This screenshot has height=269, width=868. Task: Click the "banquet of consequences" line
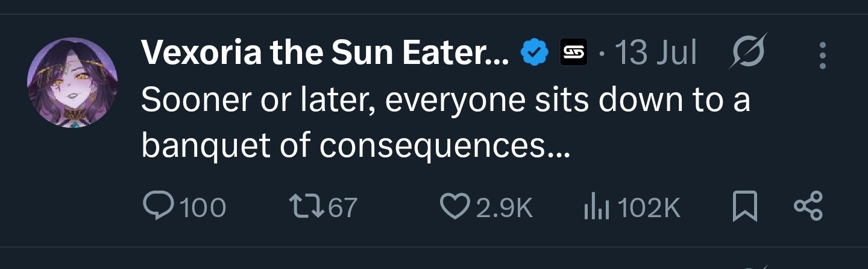(x=356, y=145)
